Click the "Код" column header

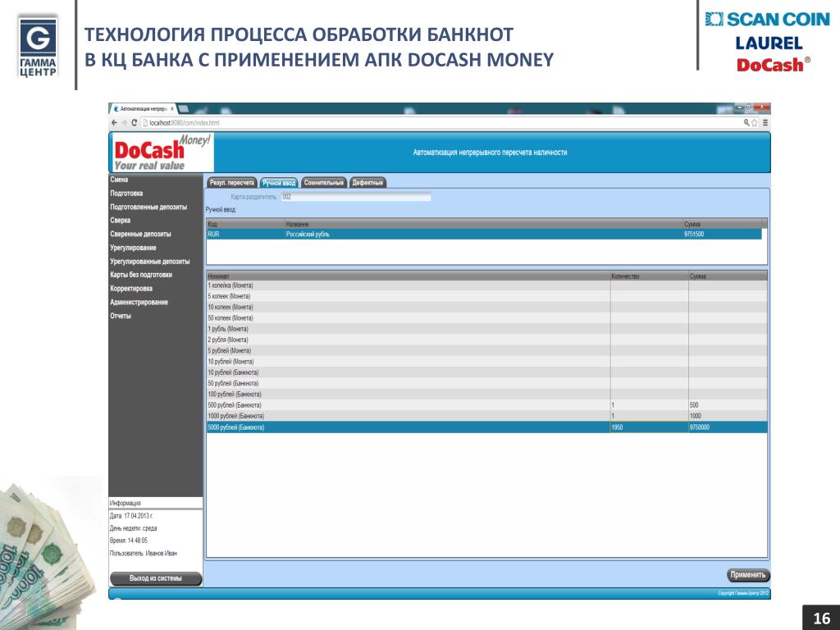(246, 224)
